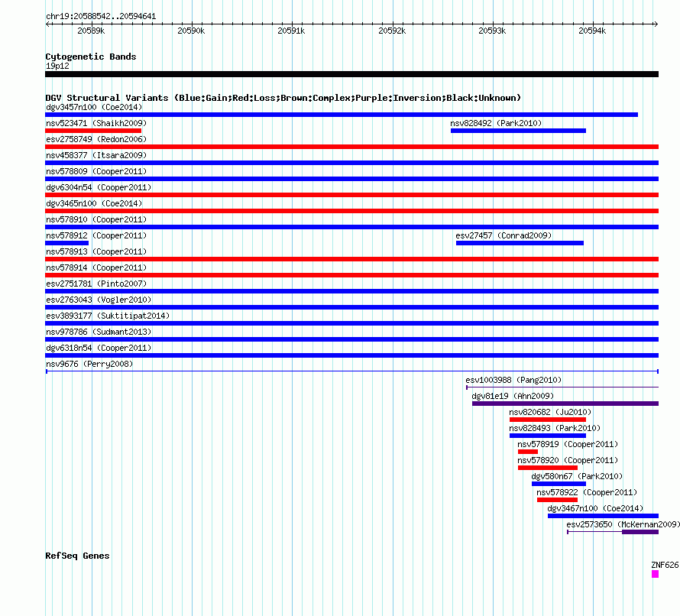
Task: Click the red nsv578920 loss bar
Action: pos(548,468)
